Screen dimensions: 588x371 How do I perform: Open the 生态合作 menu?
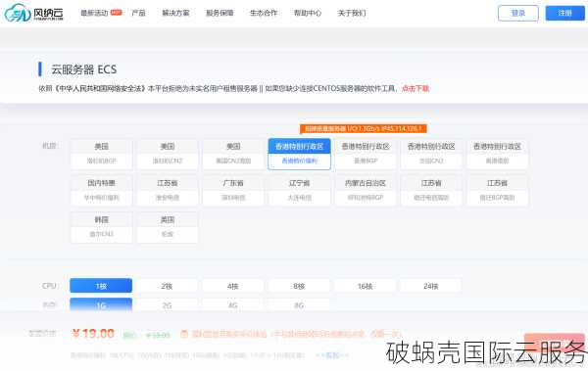click(x=264, y=13)
